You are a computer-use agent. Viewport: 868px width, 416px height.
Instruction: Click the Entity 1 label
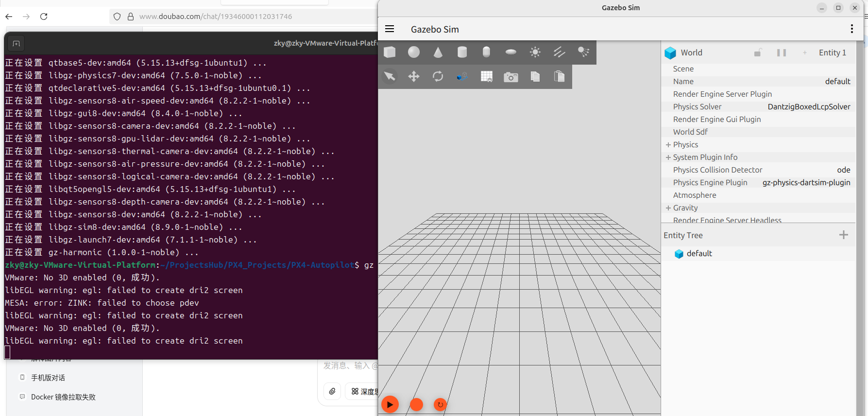click(832, 52)
